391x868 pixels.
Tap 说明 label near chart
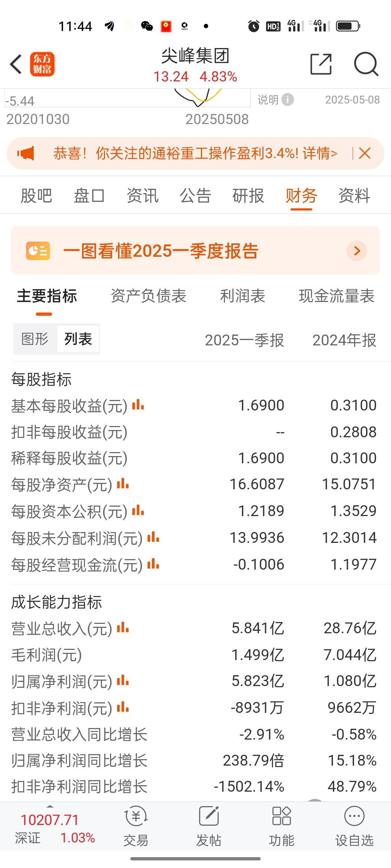click(x=268, y=99)
